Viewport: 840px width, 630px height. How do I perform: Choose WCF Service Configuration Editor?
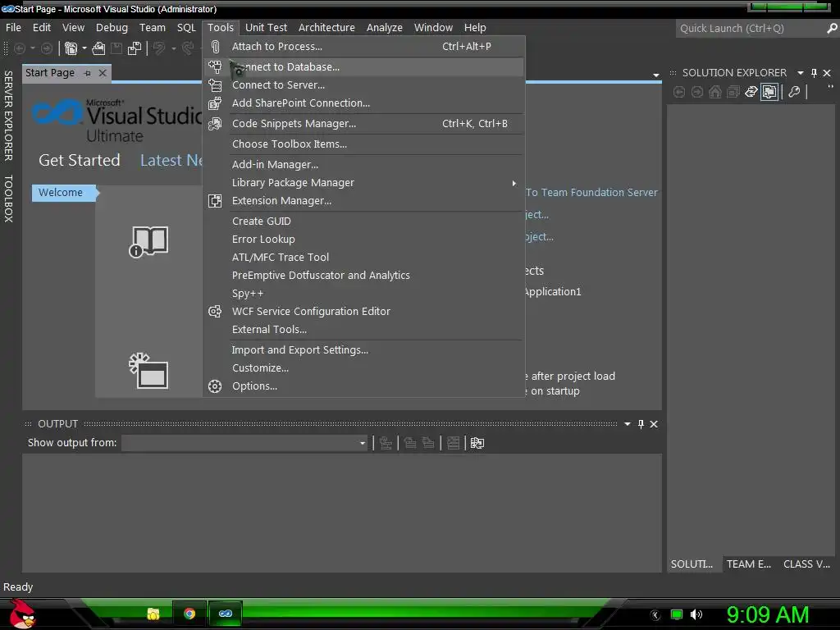click(x=363, y=311)
